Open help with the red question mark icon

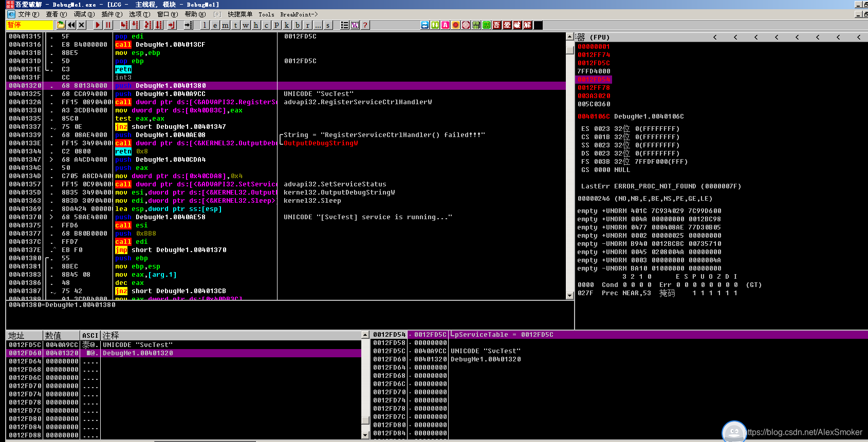point(365,25)
